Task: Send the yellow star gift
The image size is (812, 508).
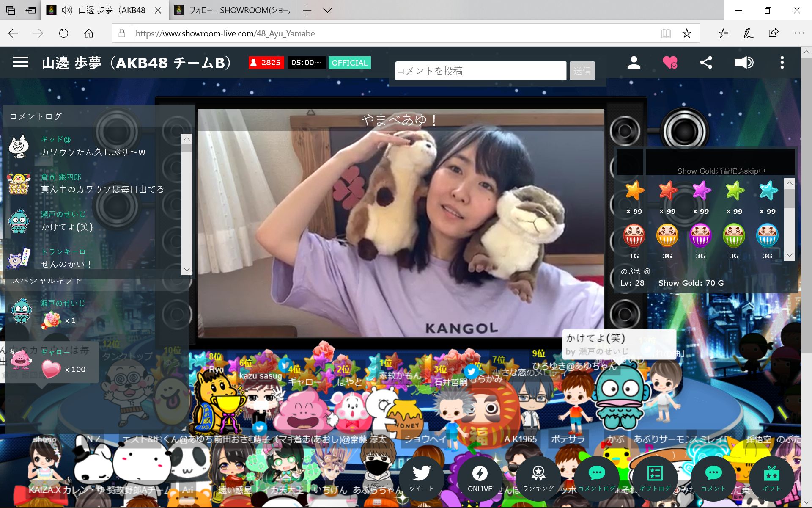Action: click(x=634, y=191)
